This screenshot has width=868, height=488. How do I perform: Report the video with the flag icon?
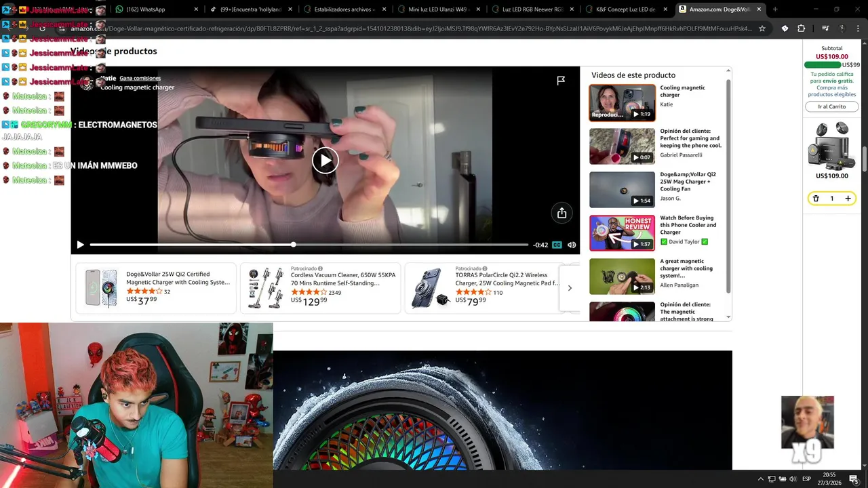pyautogui.click(x=561, y=81)
